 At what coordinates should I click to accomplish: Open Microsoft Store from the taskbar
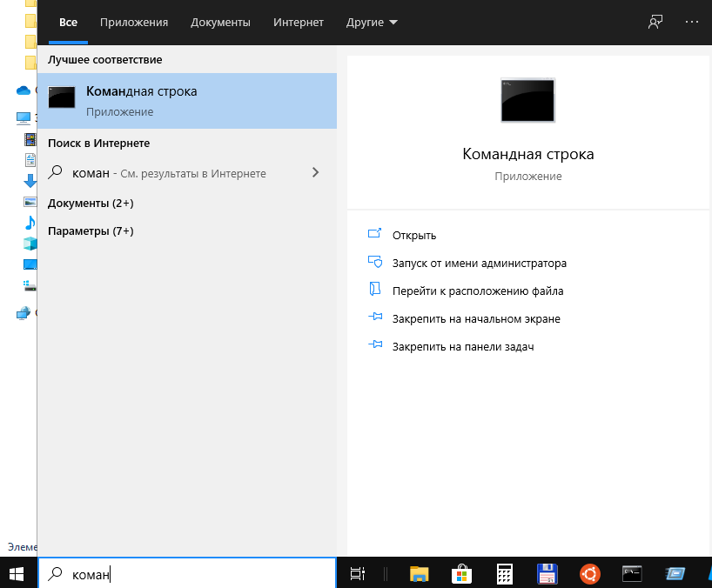[x=462, y=573]
